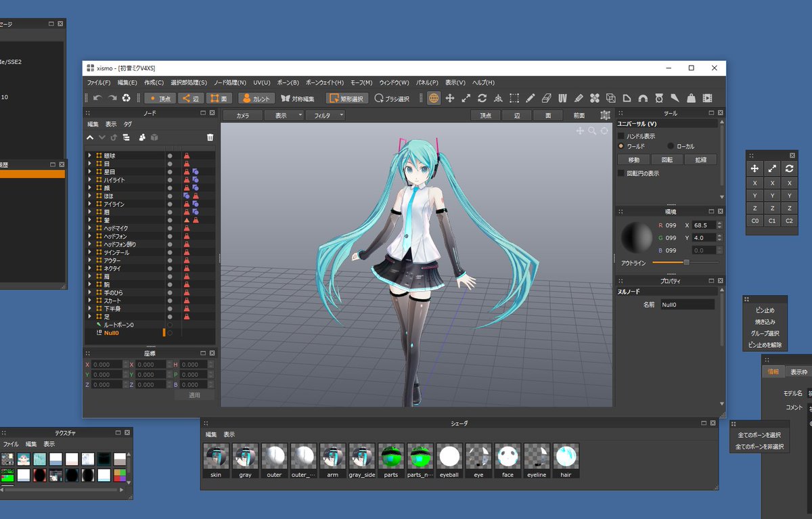Click move icon in floating axis panel
Image resolution: width=812 pixels, height=519 pixels.
coord(754,168)
